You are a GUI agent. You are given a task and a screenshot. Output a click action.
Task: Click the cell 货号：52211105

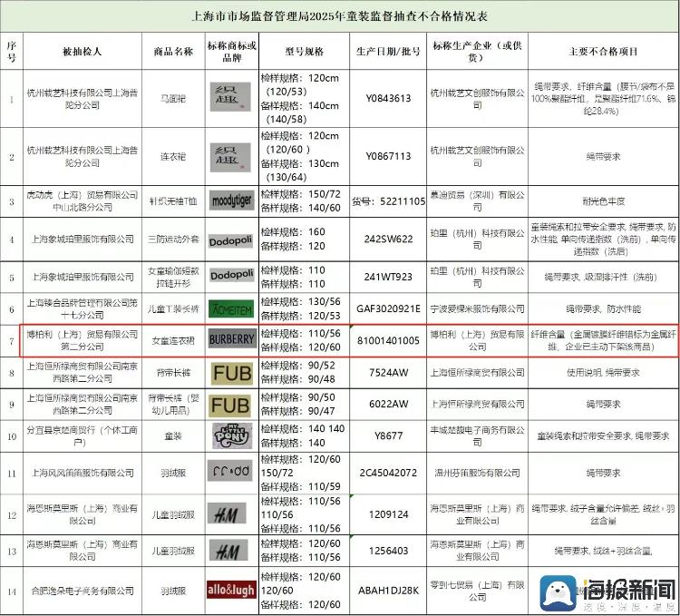pyautogui.click(x=389, y=201)
